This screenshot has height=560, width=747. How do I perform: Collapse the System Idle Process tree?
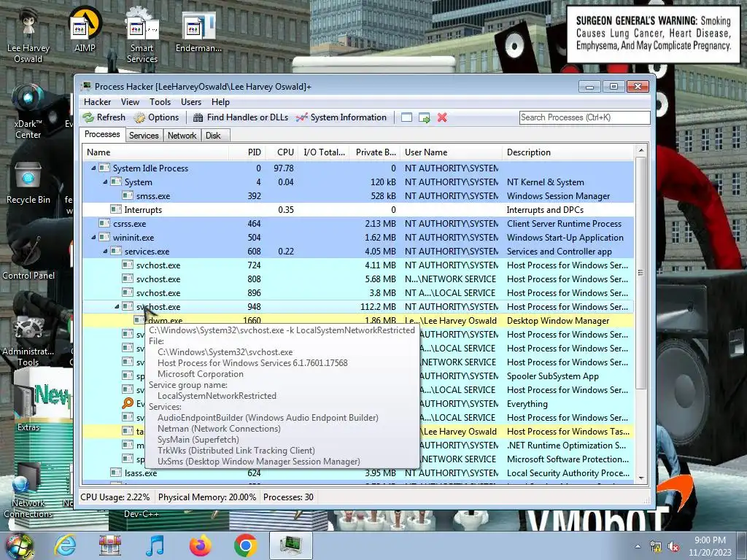pyautogui.click(x=93, y=168)
